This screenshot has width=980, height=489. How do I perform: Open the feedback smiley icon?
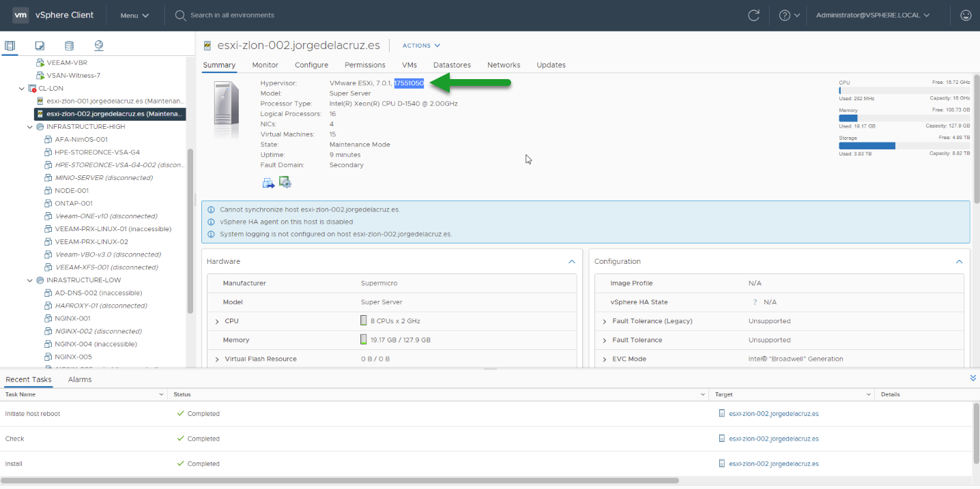[x=965, y=15]
